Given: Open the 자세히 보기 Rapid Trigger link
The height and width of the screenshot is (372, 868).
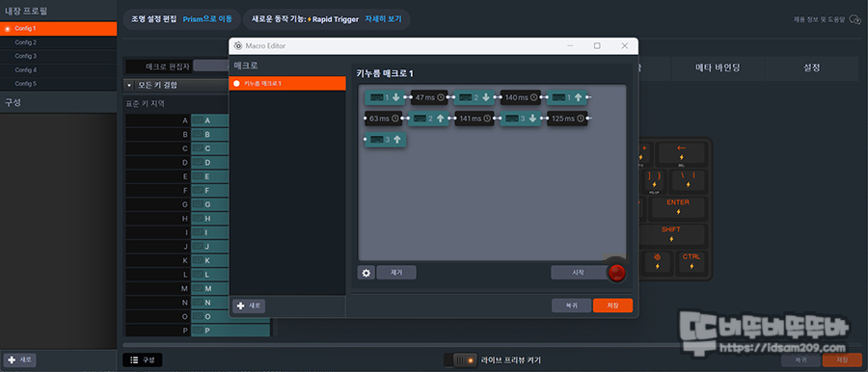Looking at the screenshot, I should pyautogui.click(x=383, y=19).
